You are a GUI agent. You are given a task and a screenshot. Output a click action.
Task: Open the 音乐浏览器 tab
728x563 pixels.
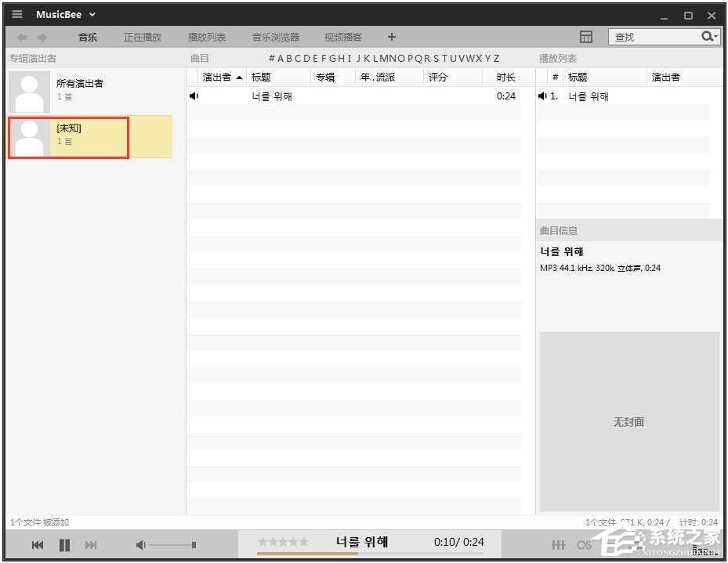pos(273,36)
